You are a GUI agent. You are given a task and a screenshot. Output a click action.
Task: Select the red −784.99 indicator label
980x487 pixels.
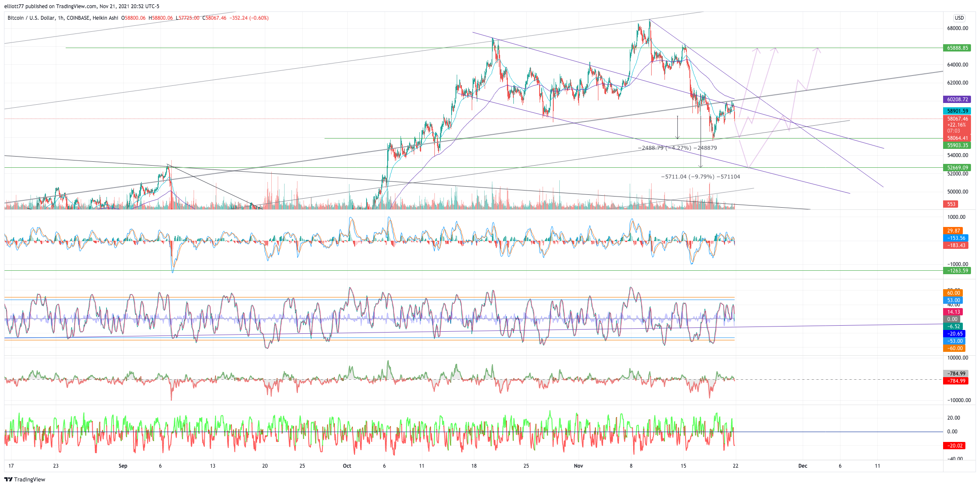point(956,381)
